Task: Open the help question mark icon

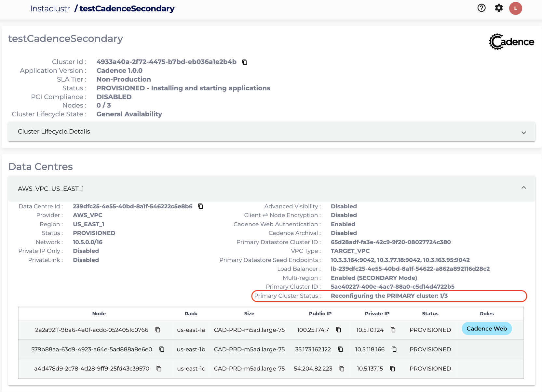Action: click(x=481, y=8)
